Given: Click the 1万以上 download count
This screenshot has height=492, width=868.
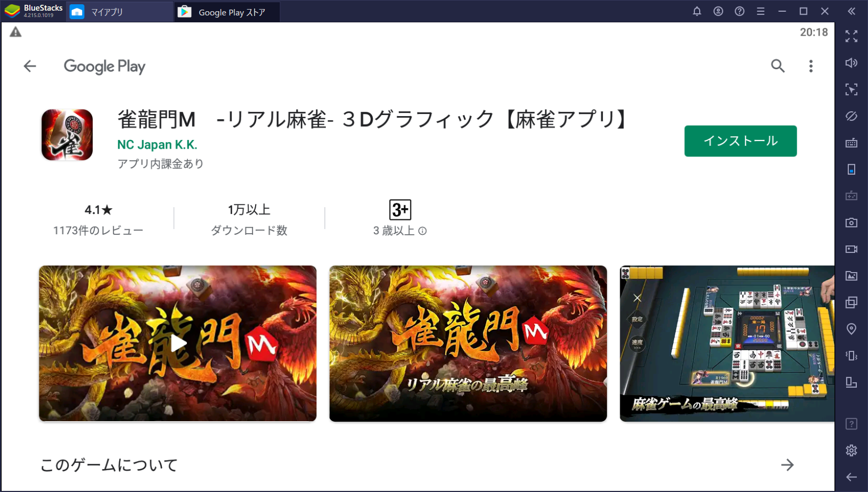Looking at the screenshot, I should 249,210.
